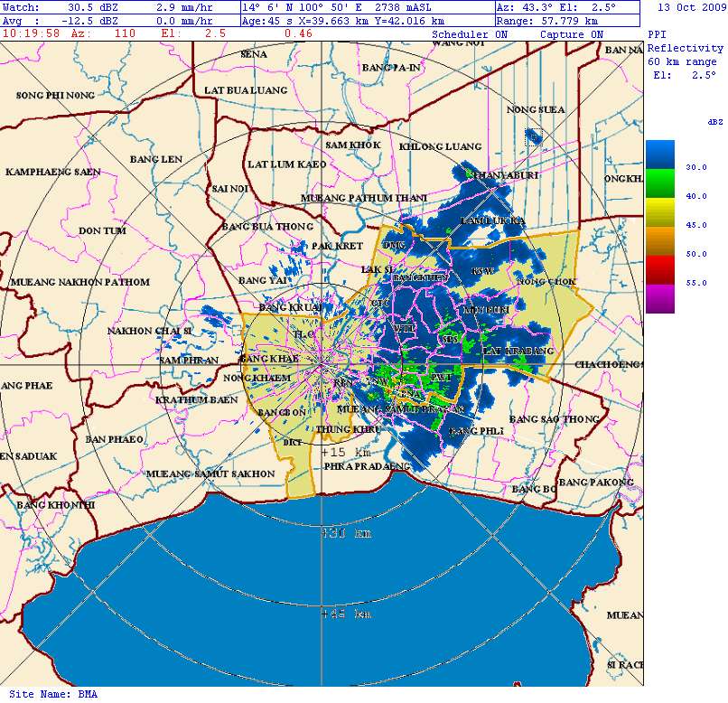
Task: Click the Avg dBZ readout field
Action: [66, 20]
